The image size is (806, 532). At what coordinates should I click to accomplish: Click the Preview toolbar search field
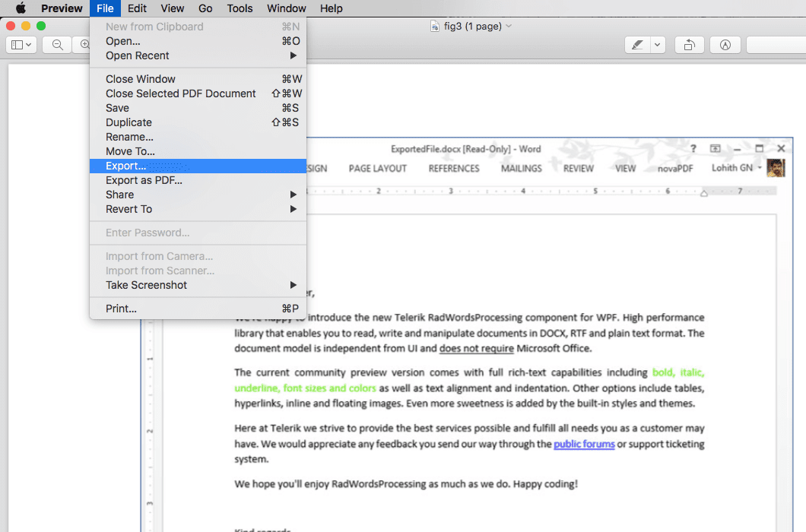[x=776, y=46]
